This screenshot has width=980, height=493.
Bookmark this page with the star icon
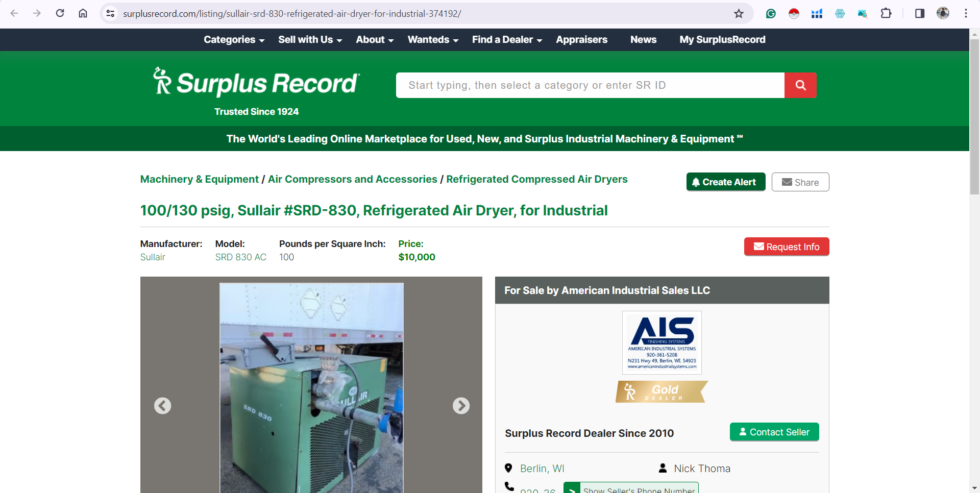(739, 13)
